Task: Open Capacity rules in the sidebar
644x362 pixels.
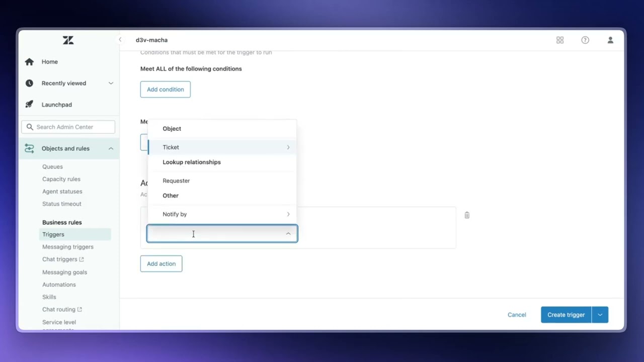Action: tap(61, 179)
